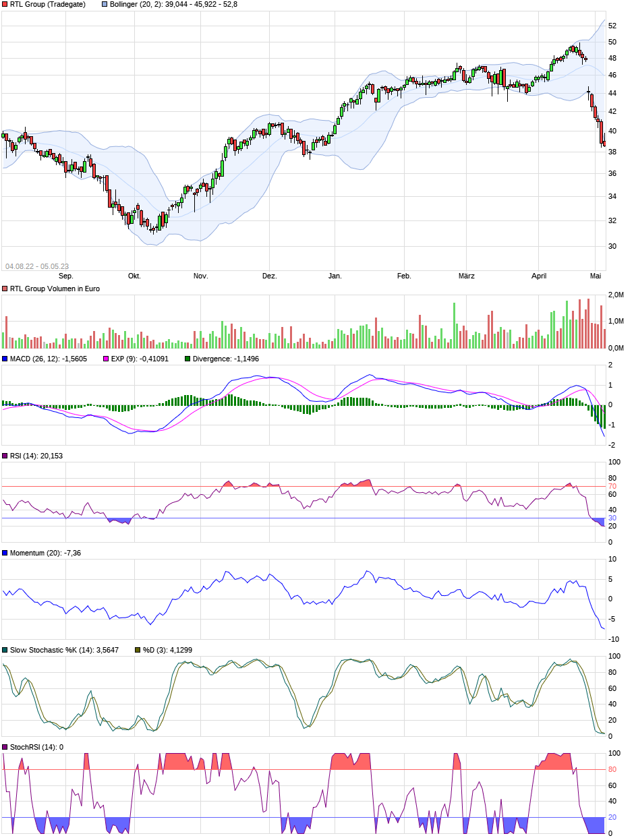This screenshot has height=840, width=634.
Task: Click the MACD axis value "-2"
Action: pos(611,445)
